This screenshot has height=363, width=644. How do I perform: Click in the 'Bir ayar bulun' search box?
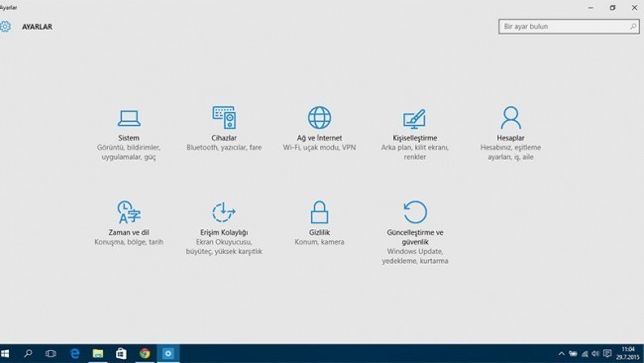point(569,27)
